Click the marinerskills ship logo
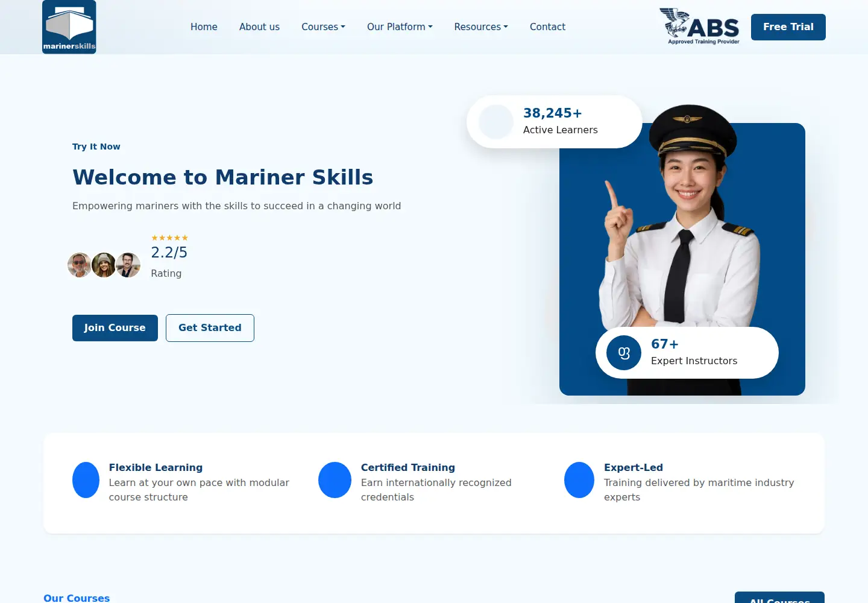Image resolution: width=868 pixels, height=603 pixels. point(69,27)
